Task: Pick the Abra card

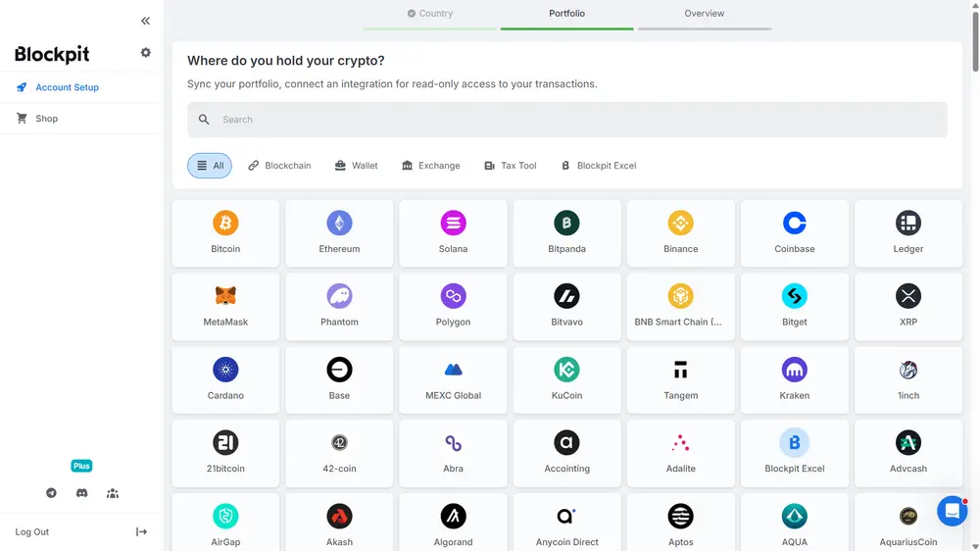Action: 453,453
